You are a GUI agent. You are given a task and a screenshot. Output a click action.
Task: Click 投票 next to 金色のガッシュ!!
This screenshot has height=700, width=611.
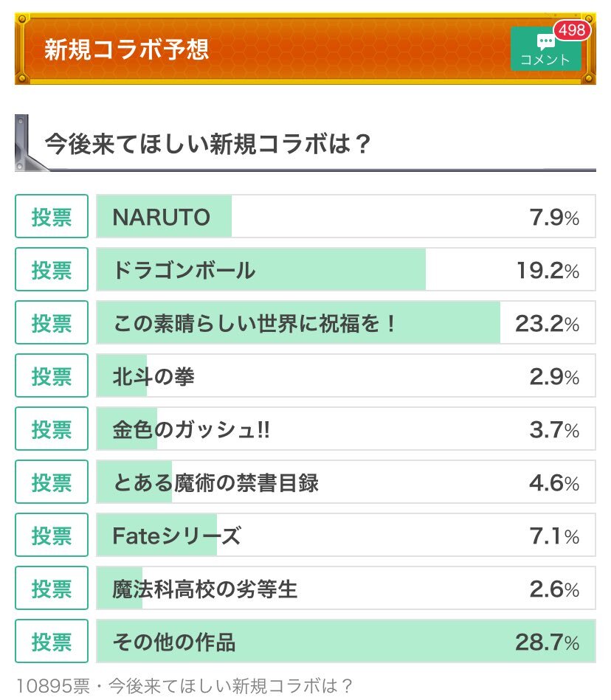[52, 429]
